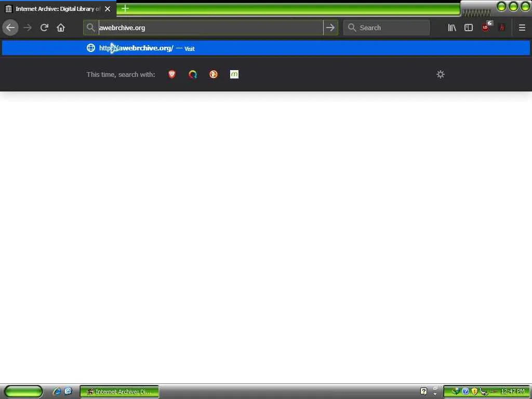Screen dimensions: 532x399
Task: Reload the current page
Action: [44, 28]
